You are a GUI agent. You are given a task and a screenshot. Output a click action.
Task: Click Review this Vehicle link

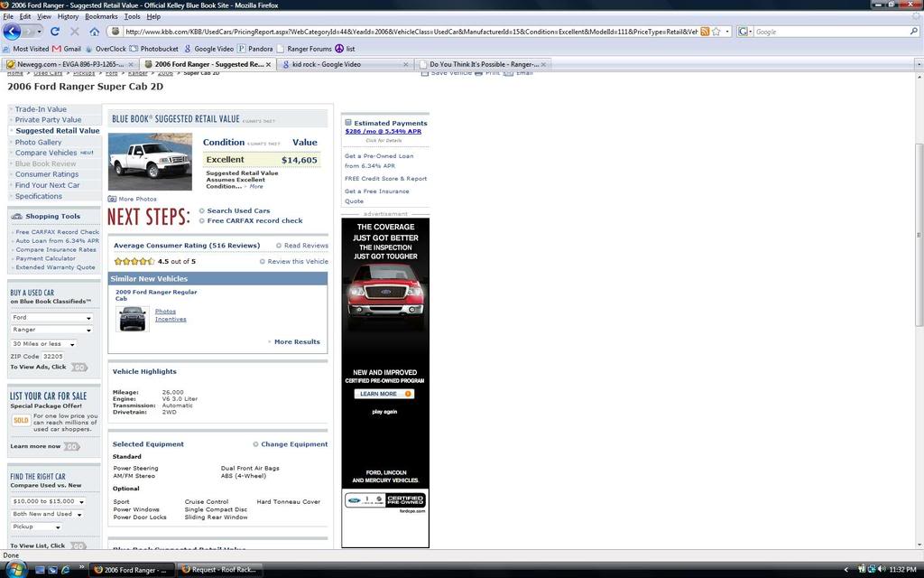(298, 261)
